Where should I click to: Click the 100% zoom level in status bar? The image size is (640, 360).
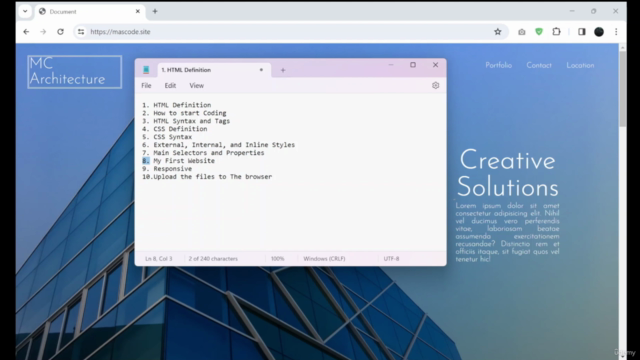(278, 259)
